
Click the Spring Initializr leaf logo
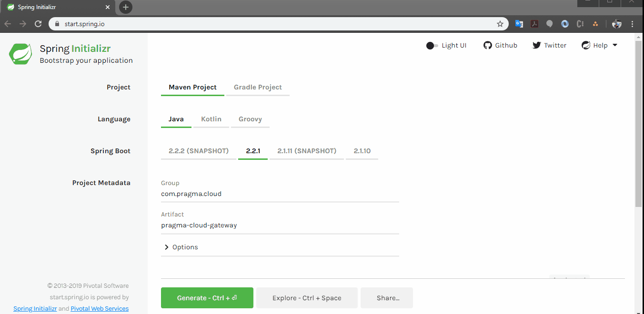tap(20, 53)
